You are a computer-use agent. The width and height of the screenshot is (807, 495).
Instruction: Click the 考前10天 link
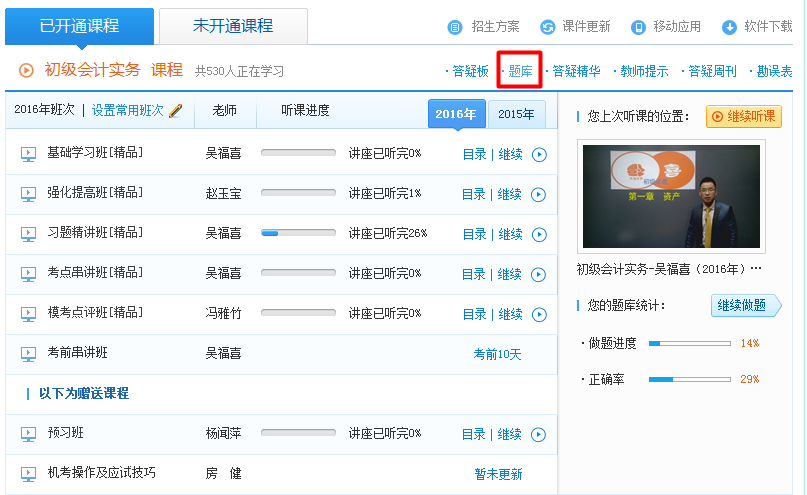[x=497, y=355]
